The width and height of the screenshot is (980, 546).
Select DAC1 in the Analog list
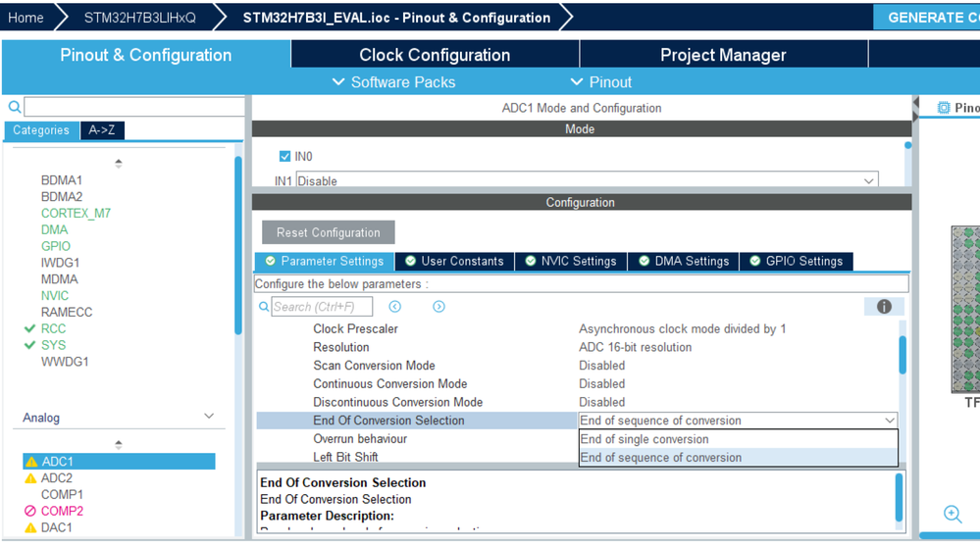tap(57, 528)
